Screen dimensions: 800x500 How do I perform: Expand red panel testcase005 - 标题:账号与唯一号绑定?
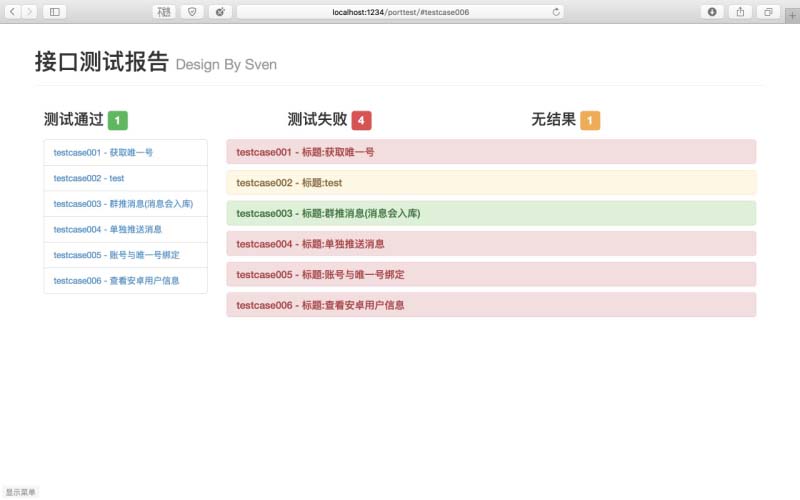tap(491, 274)
